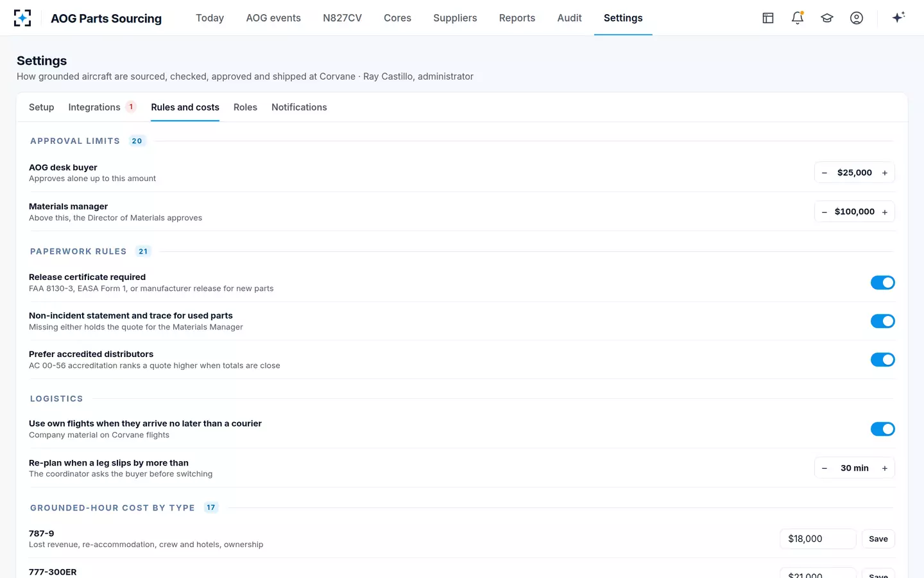Viewport: 924px width, 578px height.
Task: Open the graduation cap help icon
Action: coord(827,18)
